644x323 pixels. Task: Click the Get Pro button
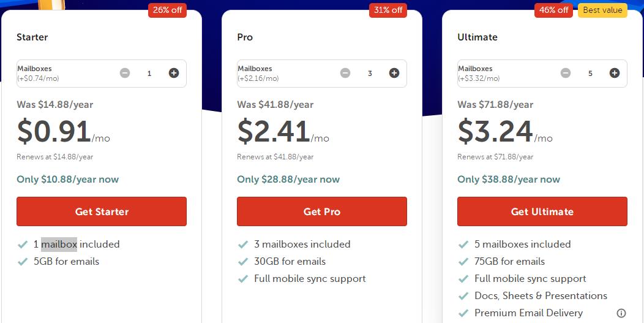click(322, 211)
